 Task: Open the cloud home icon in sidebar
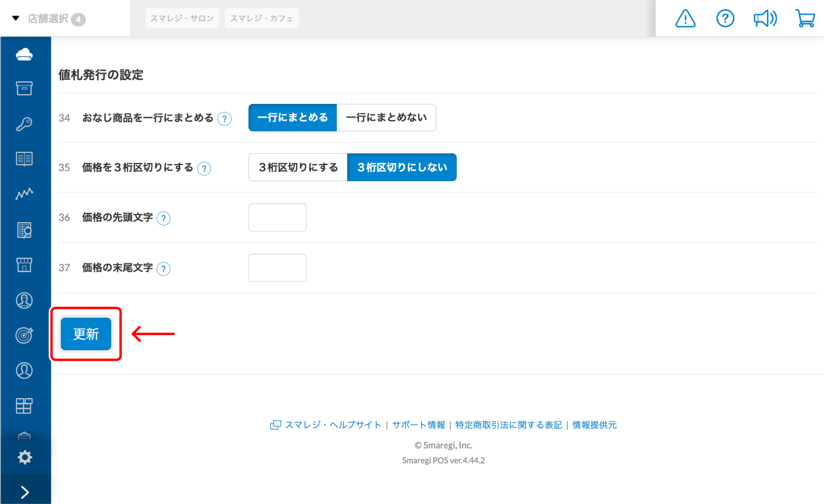(x=24, y=54)
